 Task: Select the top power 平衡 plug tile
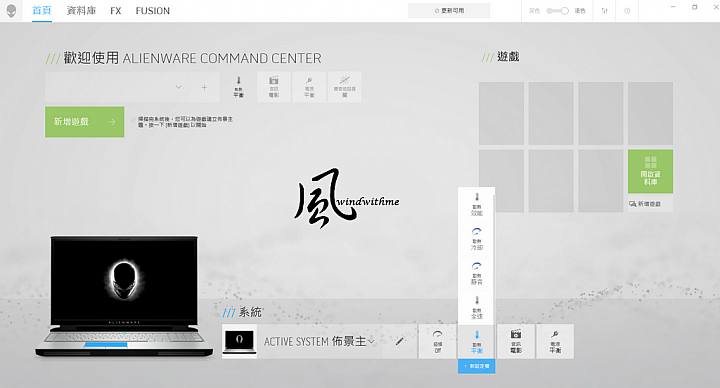click(309, 87)
